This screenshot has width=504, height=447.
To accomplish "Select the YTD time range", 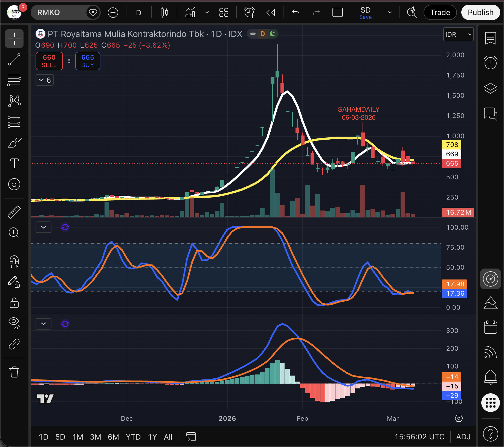I will click(x=133, y=437).
